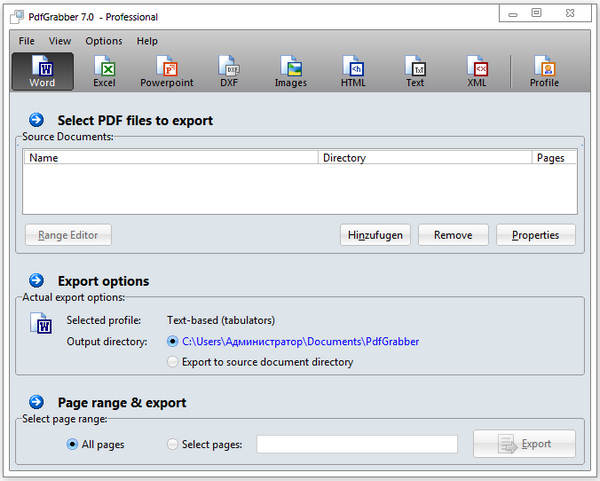The width and height of the screenshot is (600, 481).
Task: Click the Remove button
Action: point(453,235)
